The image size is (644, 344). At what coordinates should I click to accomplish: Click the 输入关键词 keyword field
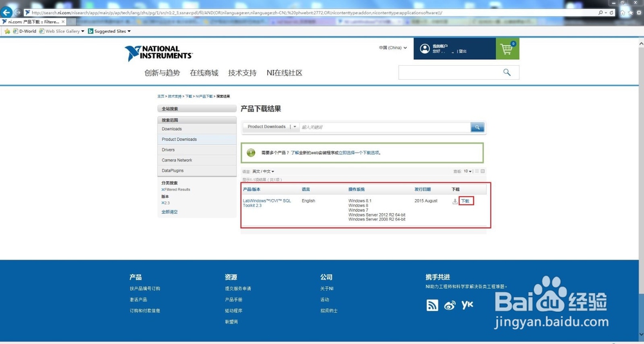385,128
